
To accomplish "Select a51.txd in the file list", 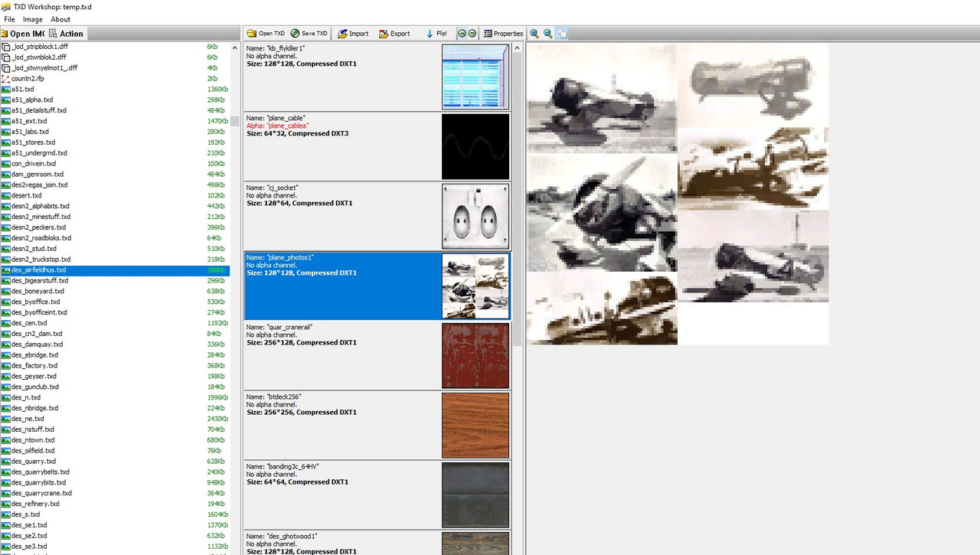I will 115,90.
